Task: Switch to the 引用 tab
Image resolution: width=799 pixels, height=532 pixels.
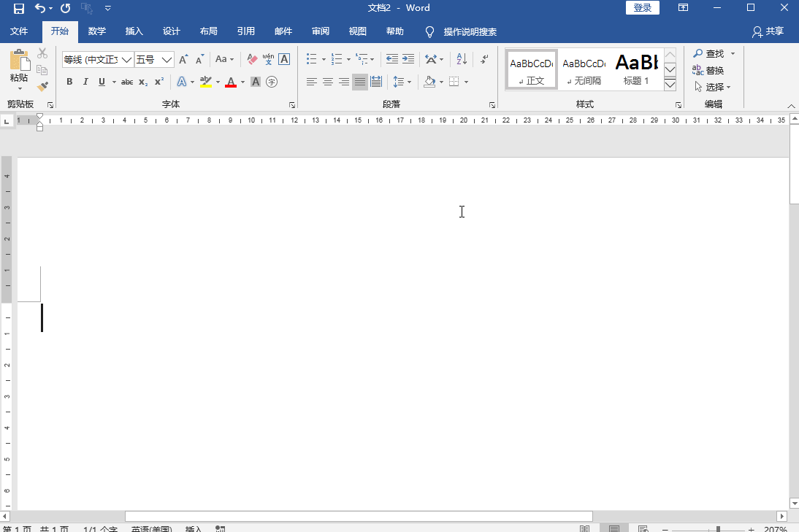Action: pos(245,31)
